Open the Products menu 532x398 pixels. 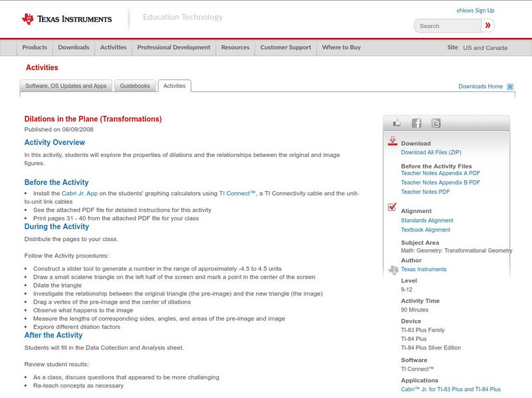pyautogui.click(x=35, y=47)
